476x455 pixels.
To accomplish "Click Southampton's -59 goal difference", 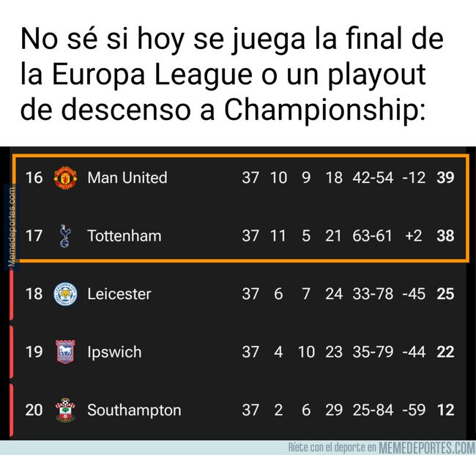I will click(413, 410).
